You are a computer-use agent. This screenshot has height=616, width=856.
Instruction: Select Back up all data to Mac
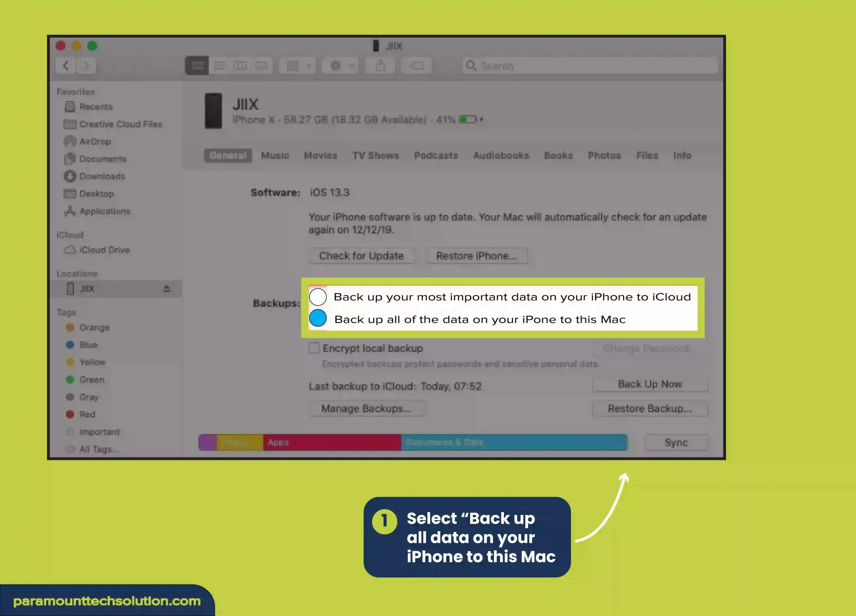[x=318, y=319]
